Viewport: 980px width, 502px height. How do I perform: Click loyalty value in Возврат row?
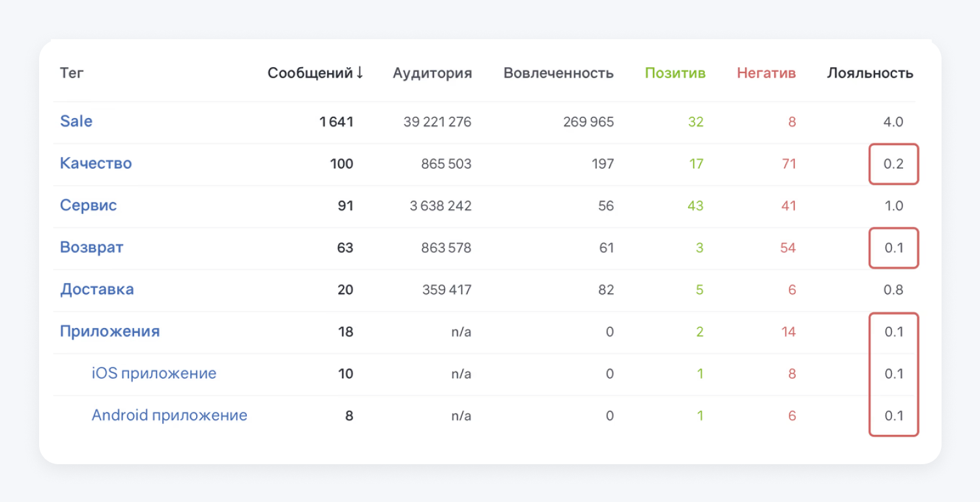coord(894,248)
